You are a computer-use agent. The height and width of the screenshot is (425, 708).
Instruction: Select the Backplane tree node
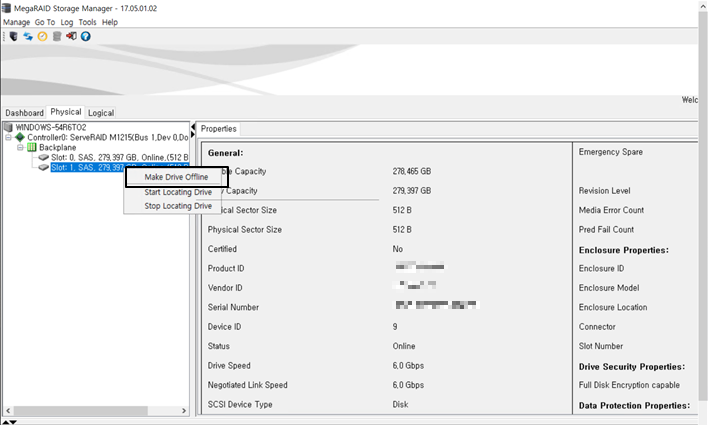pyautogui.click(x=57, y=147)
